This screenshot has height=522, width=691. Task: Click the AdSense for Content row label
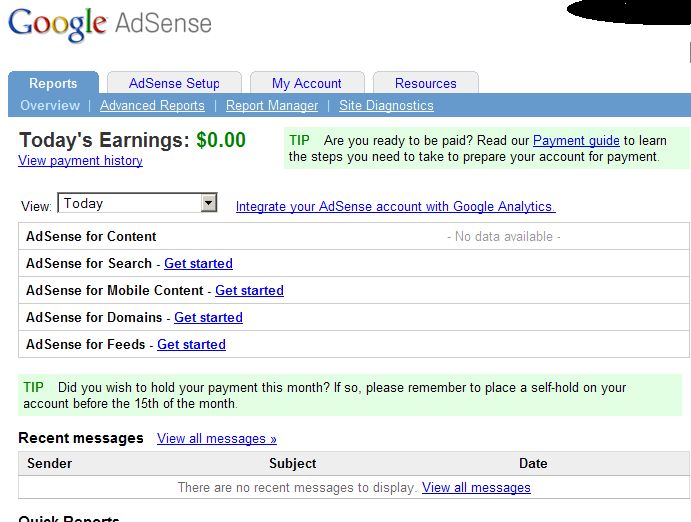91,237
